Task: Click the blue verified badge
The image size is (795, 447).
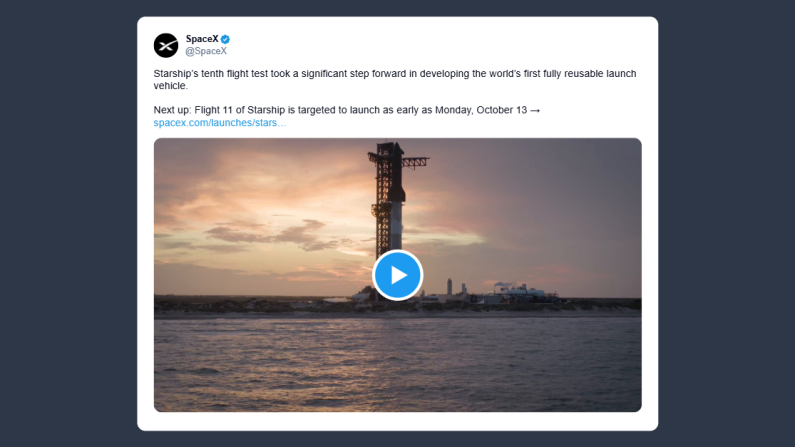Action: (226, 39)
